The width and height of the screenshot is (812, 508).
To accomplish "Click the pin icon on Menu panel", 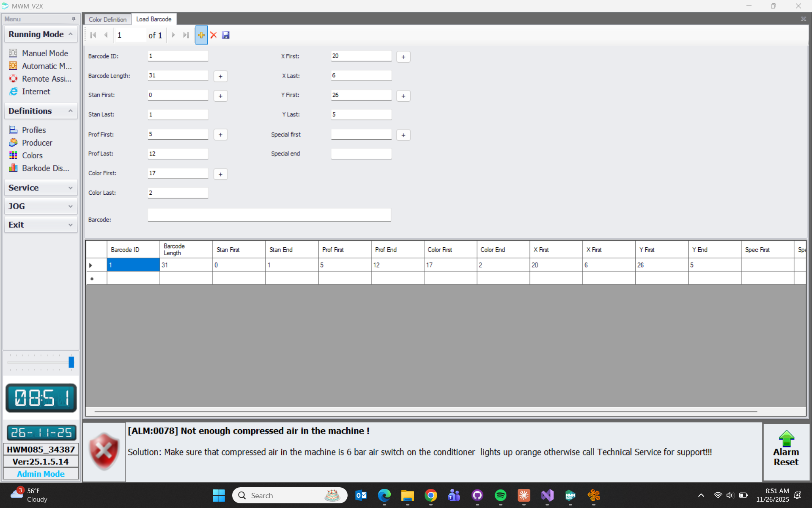I will tap(74, 19).
